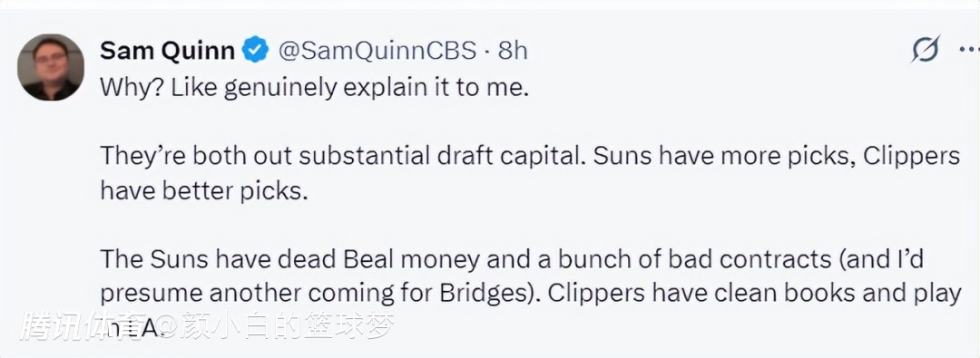Image resolution: width=980 pixels, height=358 pixels.
Task: Click the word 'Clippers' ending first paragraph line
Action: pyautogui.click(x=911, y=156)
